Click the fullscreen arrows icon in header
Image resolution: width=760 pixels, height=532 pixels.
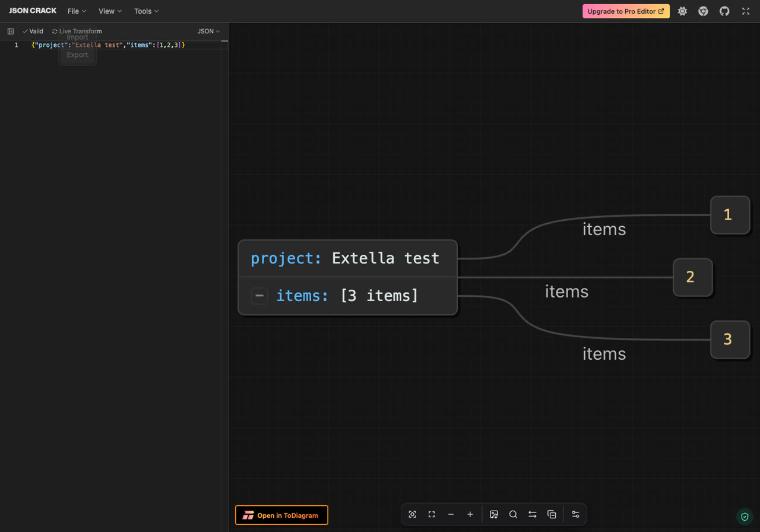(746, 11)
